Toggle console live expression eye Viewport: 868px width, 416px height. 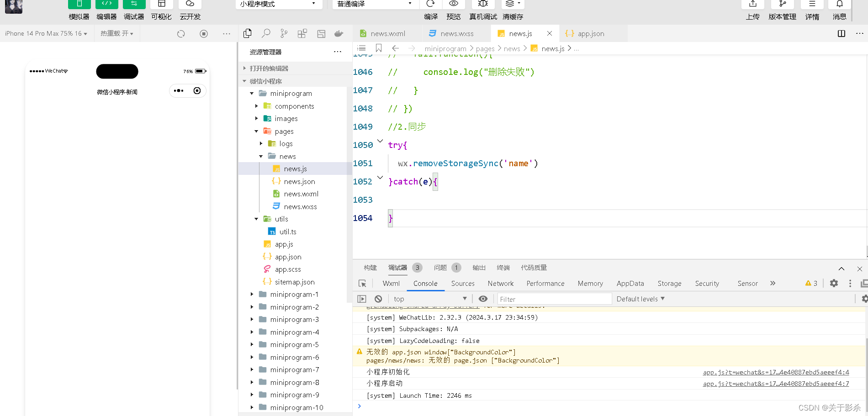pyautogui.click(x=483, y=299)
